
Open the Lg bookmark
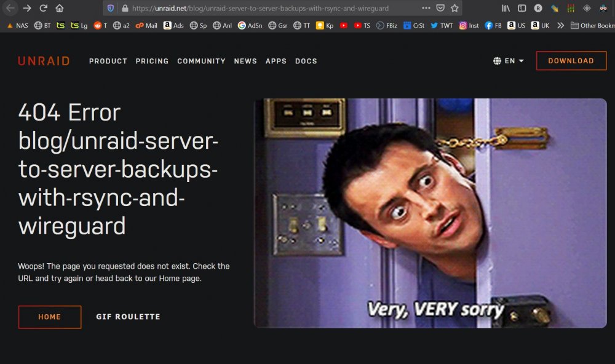pos(79,25)
